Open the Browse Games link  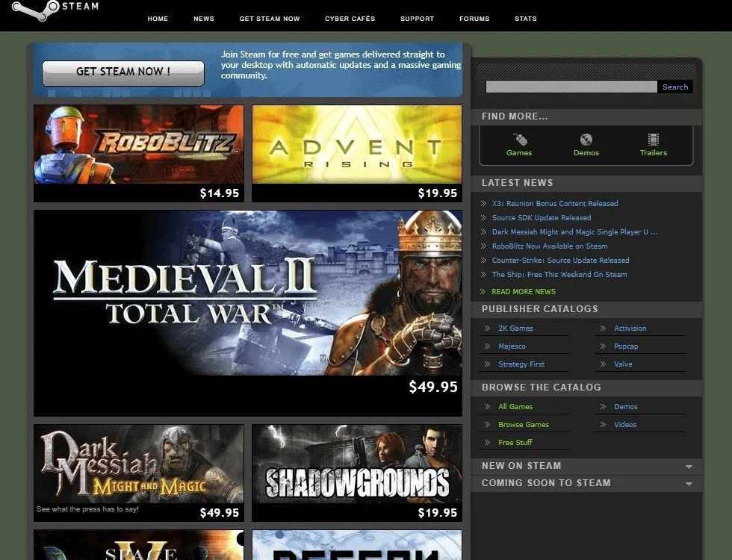[524, 425]
